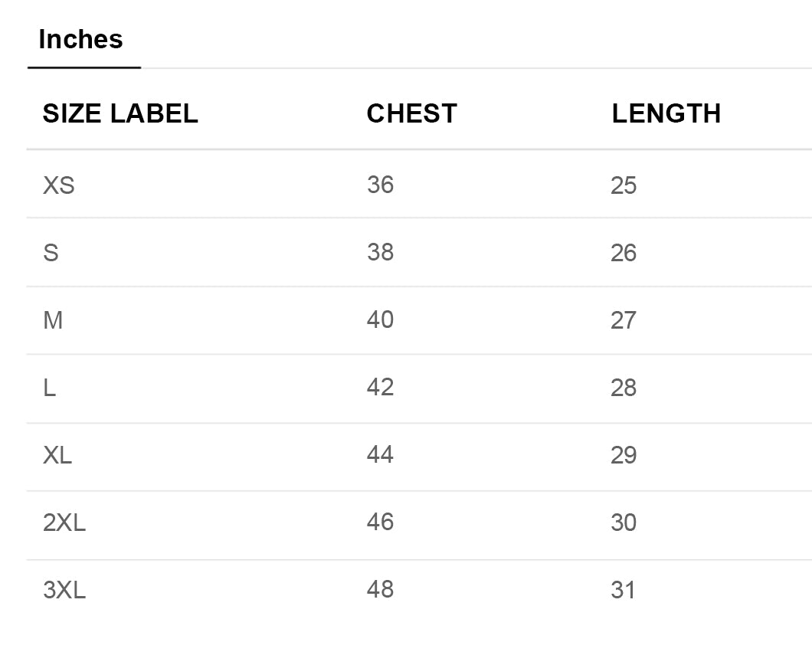The width and height of the screenshot is (812, 665).
Task: Select the L size row label
Action: 49,388
